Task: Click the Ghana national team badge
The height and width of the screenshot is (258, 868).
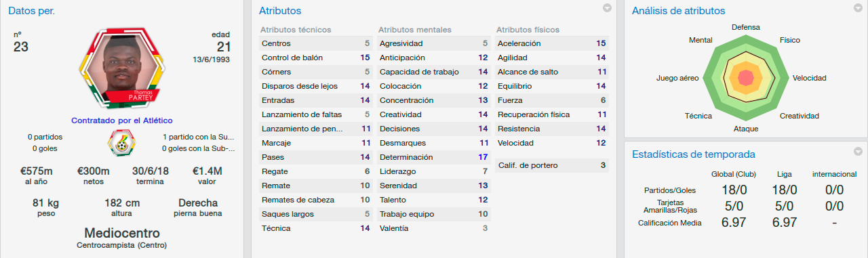Action: tap(122, 143)
